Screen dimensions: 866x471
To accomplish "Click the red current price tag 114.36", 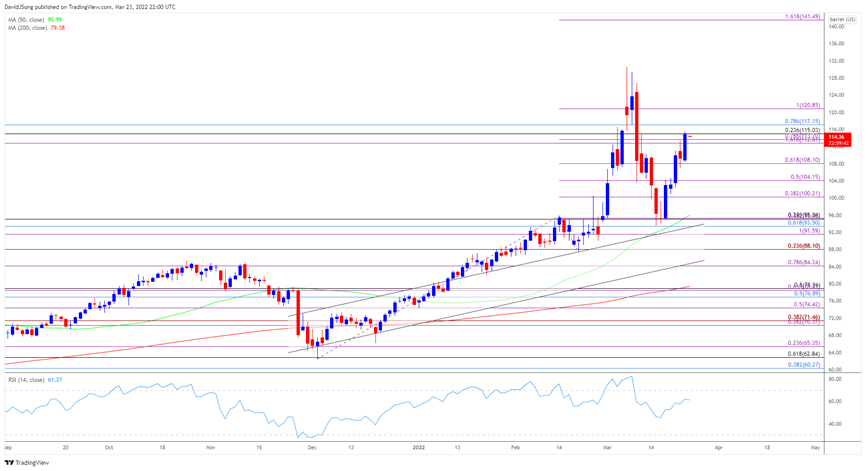I will 837,140.
